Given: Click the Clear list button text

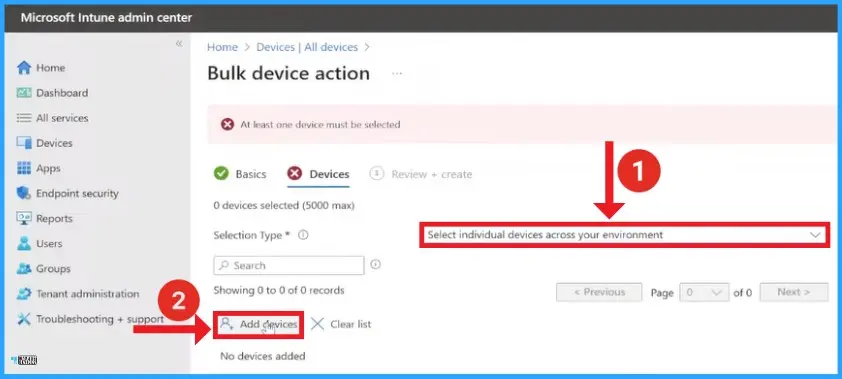Looking at the screenshot, I should [351, 324].
